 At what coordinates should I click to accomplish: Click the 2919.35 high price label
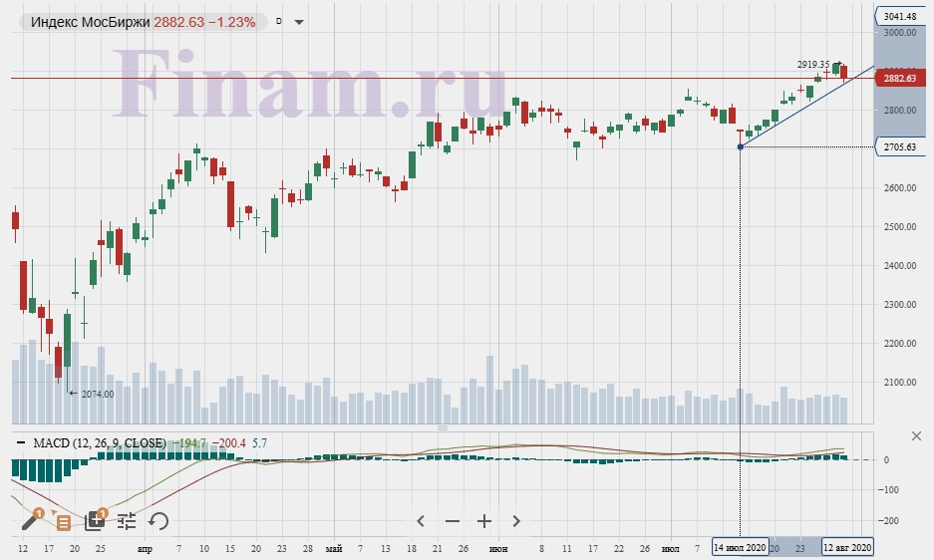click(813, 65)
